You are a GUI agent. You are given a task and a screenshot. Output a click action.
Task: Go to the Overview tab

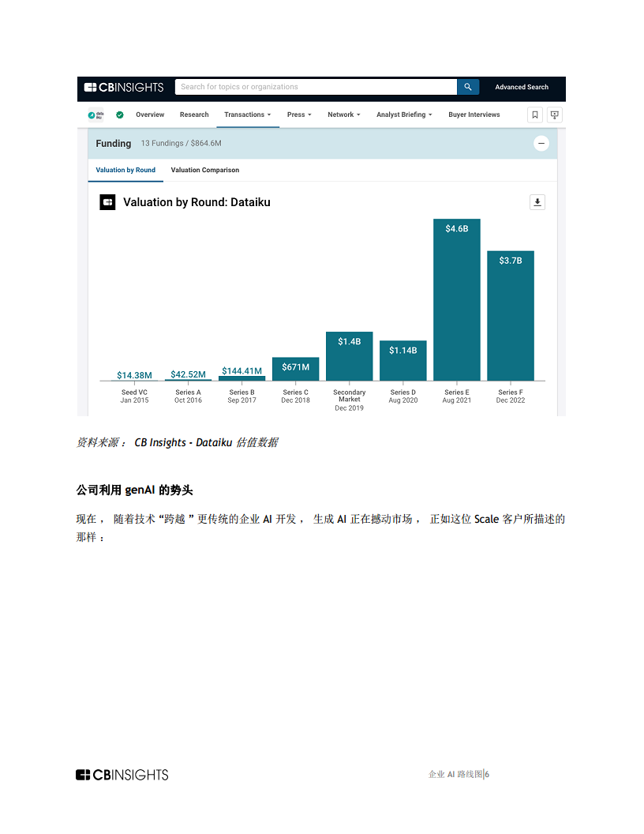click(150, 115)
